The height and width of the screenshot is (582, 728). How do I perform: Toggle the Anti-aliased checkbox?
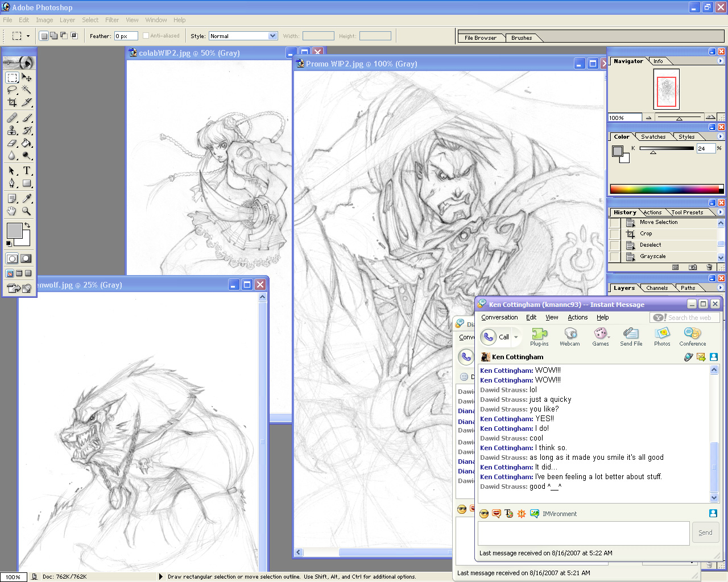pyautogui.click(x=146, y=36)
